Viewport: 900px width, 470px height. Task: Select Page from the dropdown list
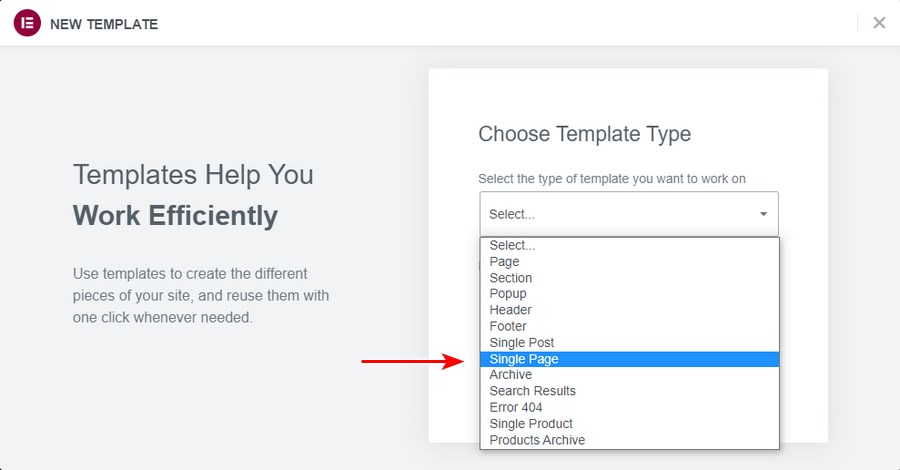point(504,262)
